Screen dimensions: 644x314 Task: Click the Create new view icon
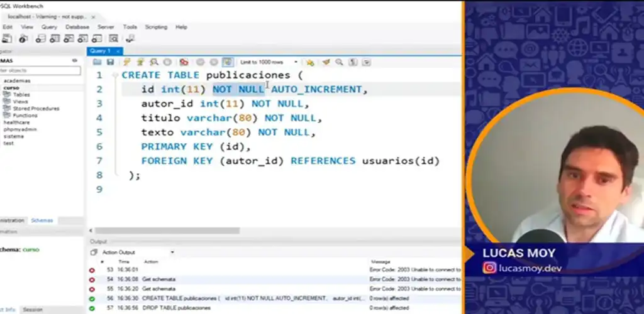(x=69, y=38)
